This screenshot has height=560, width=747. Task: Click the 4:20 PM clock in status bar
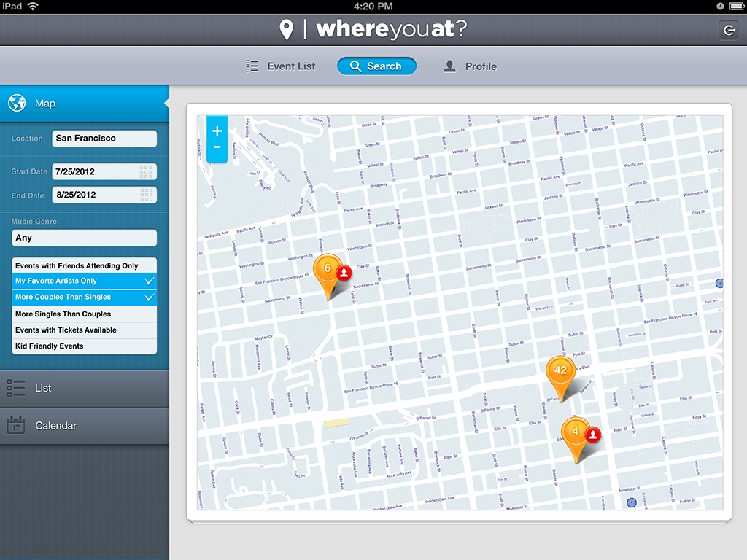click(373, 6)
